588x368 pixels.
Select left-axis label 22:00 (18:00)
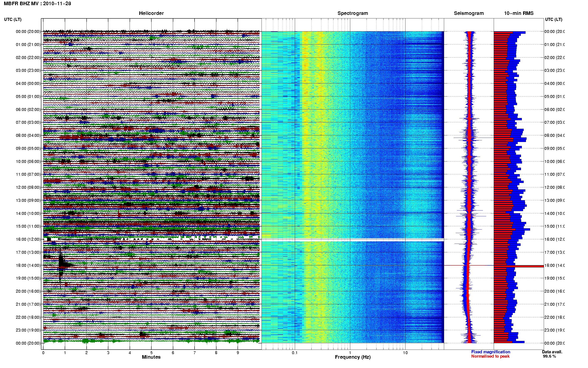pos(28,317)
